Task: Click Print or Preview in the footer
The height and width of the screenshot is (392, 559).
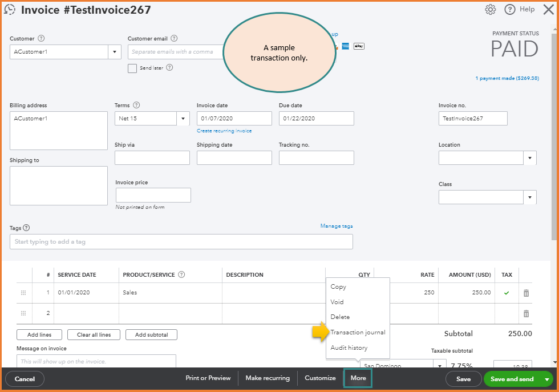Action: [208, 378]
